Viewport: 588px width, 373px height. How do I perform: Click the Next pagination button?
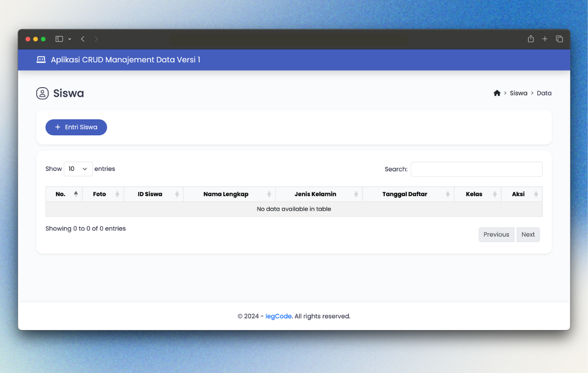pos(528,234)
